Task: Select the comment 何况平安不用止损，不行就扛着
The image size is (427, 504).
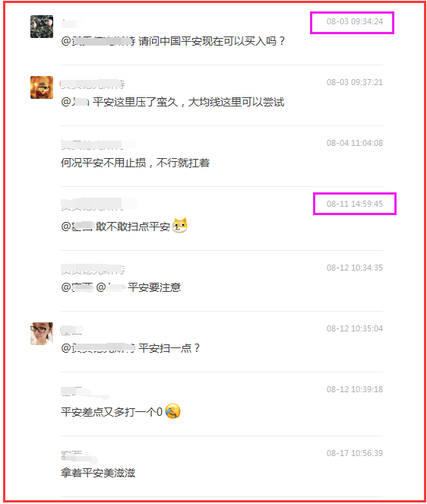Action: coord(135,163)
